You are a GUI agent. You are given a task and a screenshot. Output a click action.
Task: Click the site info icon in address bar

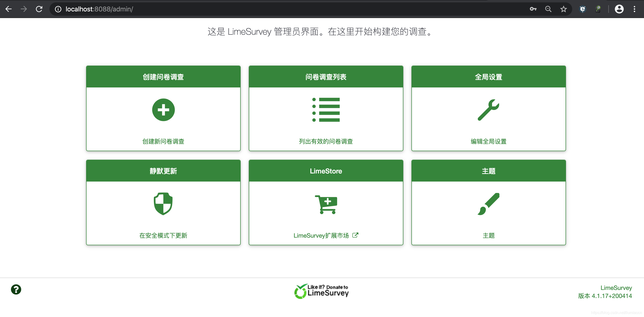point(58,9)
